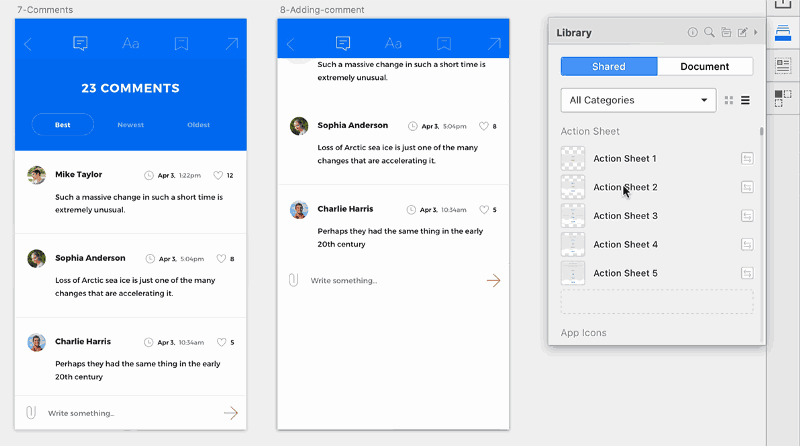
Task: Switch Library to list view
Action: click(x=745, y=100)
